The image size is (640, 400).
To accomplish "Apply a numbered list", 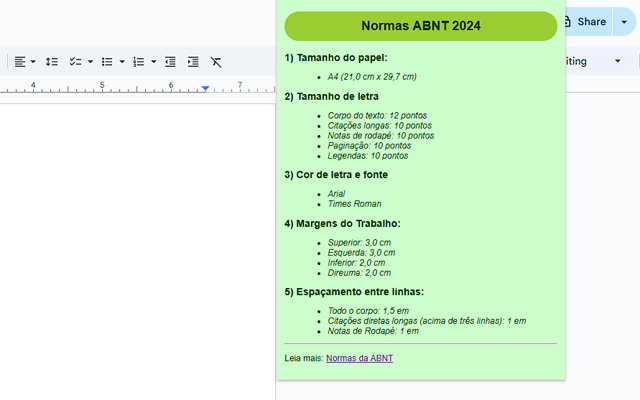I will click(138, 62).
